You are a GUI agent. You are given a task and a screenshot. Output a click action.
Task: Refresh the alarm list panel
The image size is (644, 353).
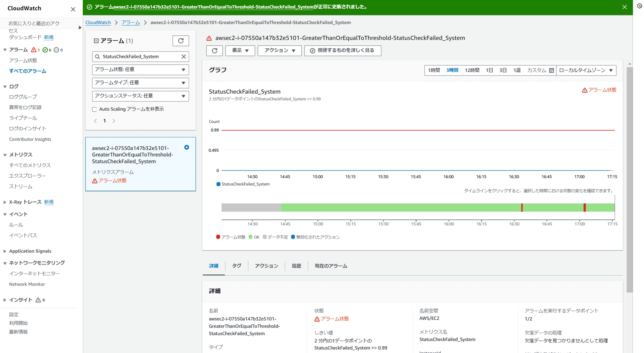(x=181, y=41)
